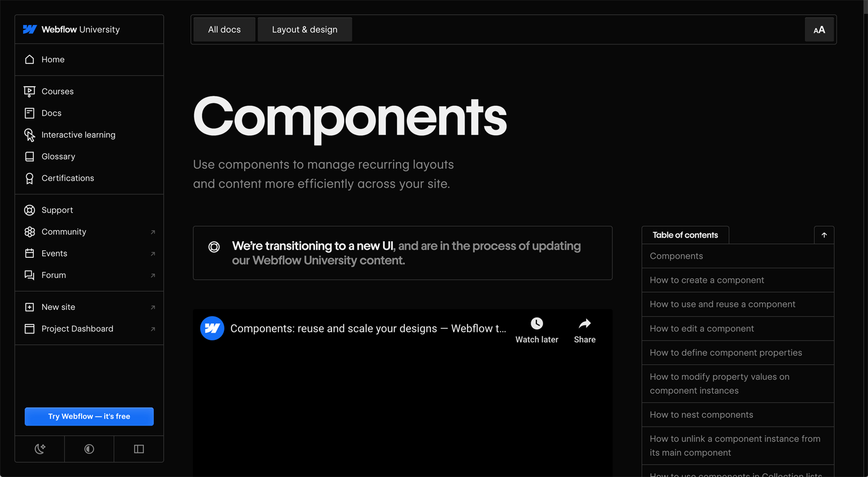This screenshot has height=477, width=868.
Task: Click the Events calendar icon
Action: (30, 253)
